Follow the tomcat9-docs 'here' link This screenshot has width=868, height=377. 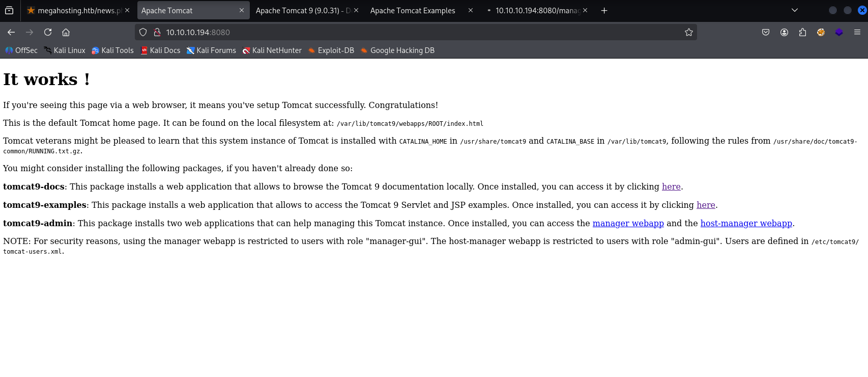coord(671,186)
